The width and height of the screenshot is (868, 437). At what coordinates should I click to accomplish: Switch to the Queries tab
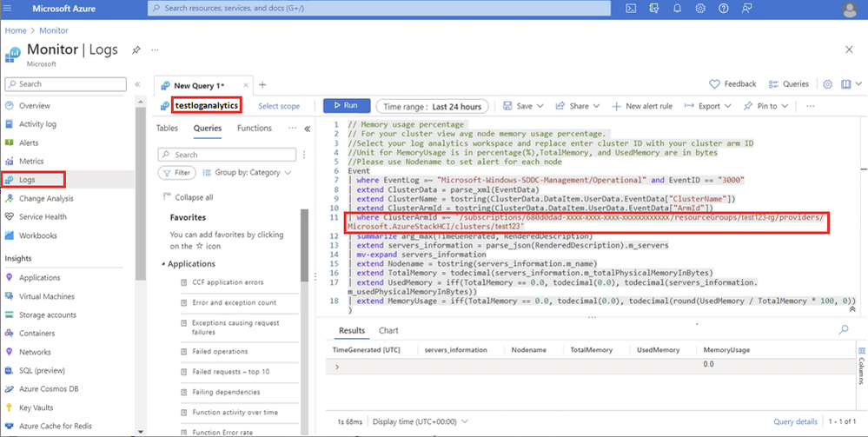point(208,128)
